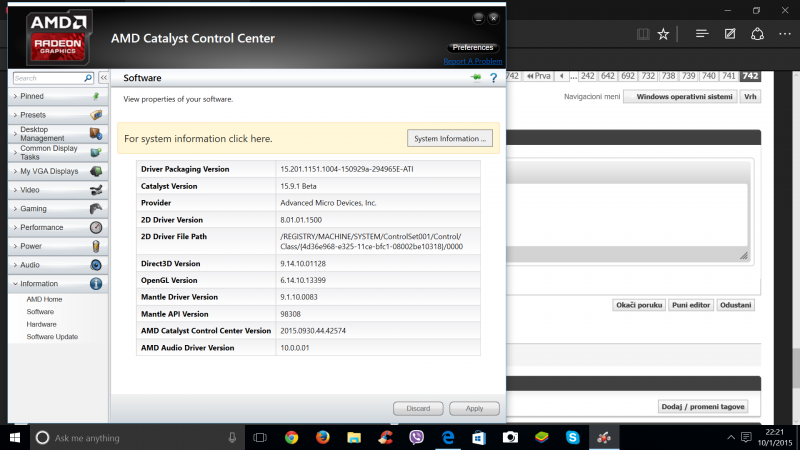
Task: Click the Report A Problem link
Action: (x=472, y=61)
